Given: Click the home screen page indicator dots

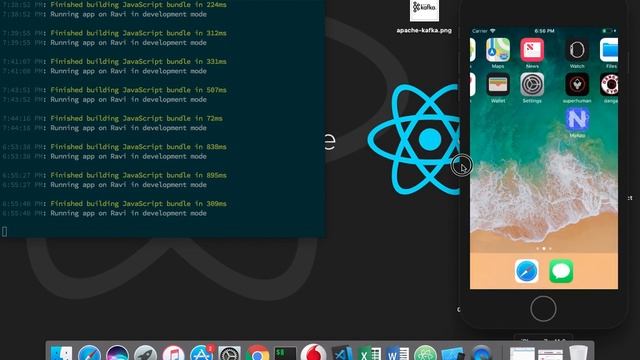Looking at the screenshot, I should click(x=544, y=249).
